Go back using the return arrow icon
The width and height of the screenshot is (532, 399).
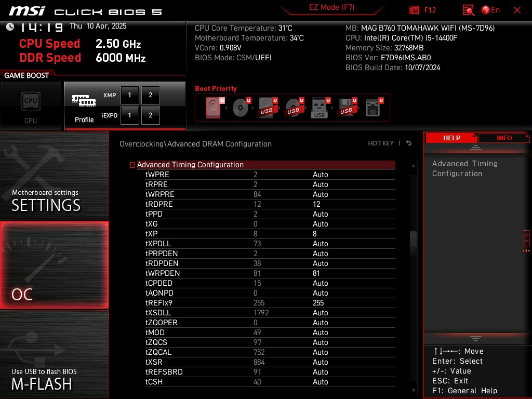pos(409,143)
